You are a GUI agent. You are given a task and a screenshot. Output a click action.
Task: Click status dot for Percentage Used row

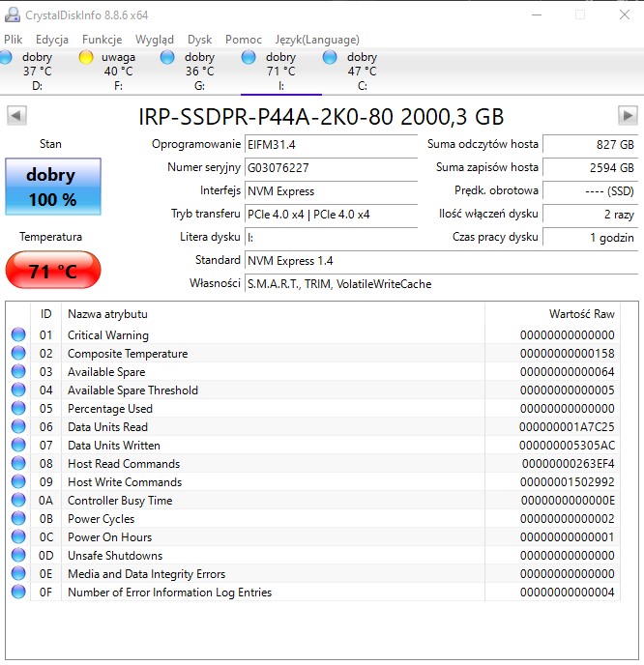click(18, 408)
